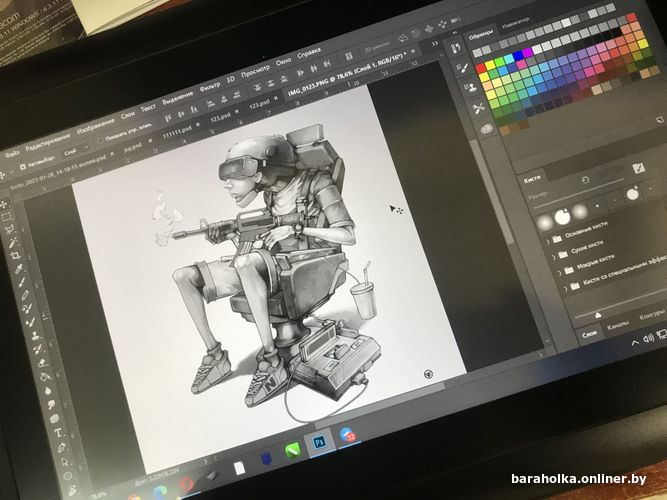Click the brush thumbnail size slider handle
The image size is (667, 500).
[x=598, y=315]
